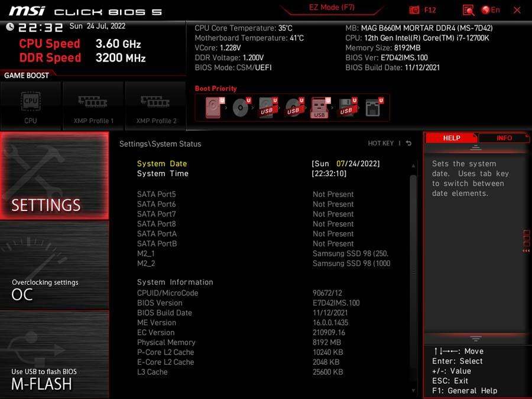Click the Settings\System Status breadcrumb
The height and width of the screenshot is (399, 532).
pyautogui.click(x=160, y=144)
